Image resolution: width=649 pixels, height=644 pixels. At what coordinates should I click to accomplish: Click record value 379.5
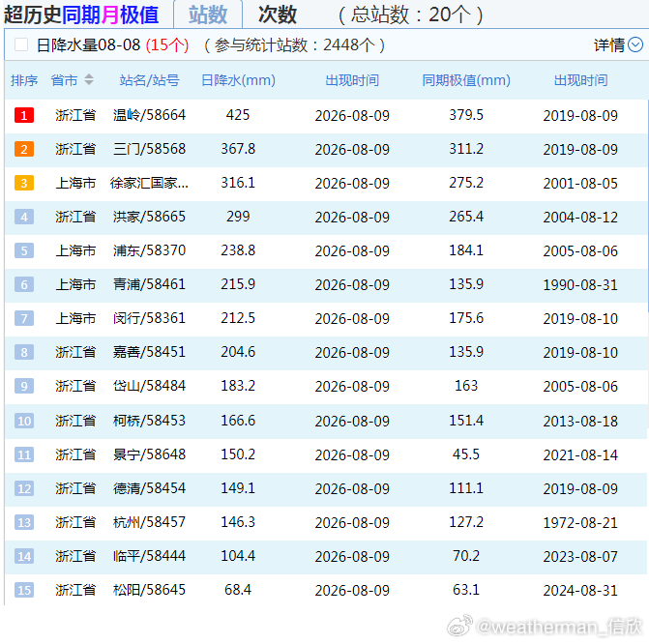[466, 115]
